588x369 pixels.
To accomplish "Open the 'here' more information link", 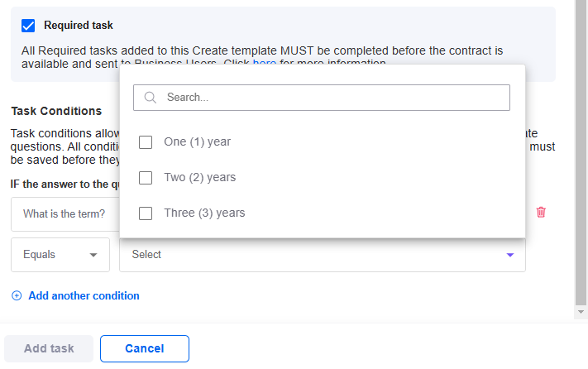I will coord(265,64).
